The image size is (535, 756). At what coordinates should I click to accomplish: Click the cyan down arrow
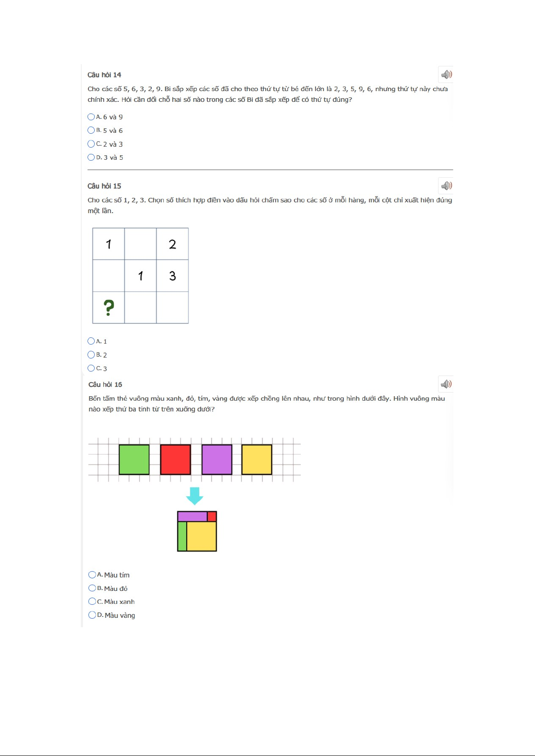195,496
